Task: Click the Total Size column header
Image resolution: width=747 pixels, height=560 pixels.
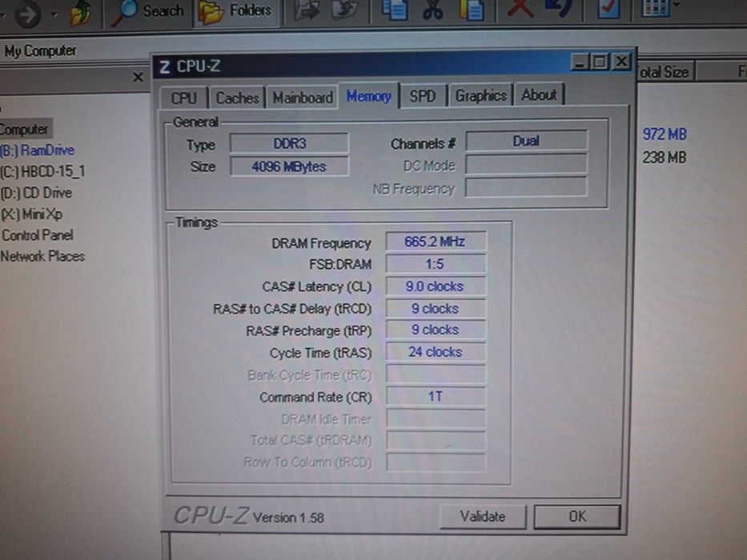Action: click(665, 72)
